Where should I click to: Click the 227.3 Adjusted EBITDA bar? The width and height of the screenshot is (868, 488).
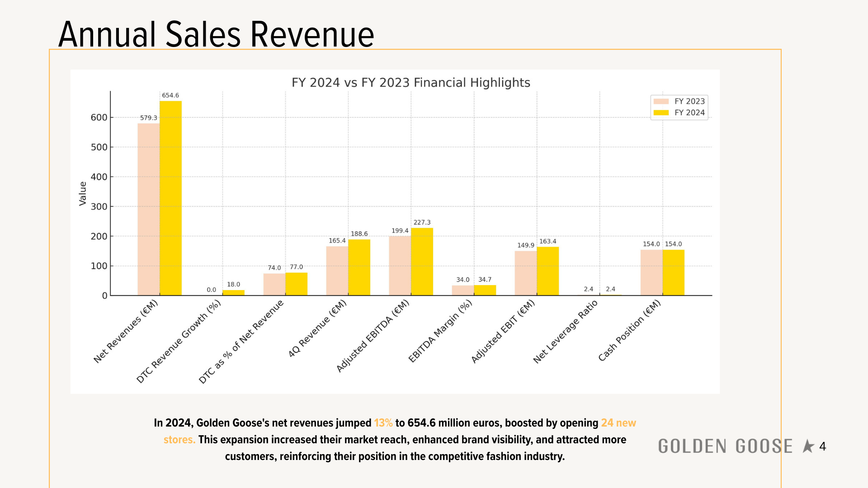[422, 262]
